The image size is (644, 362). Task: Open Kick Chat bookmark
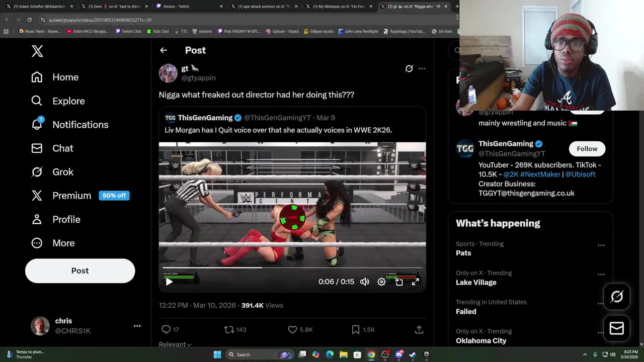(158, 31)
